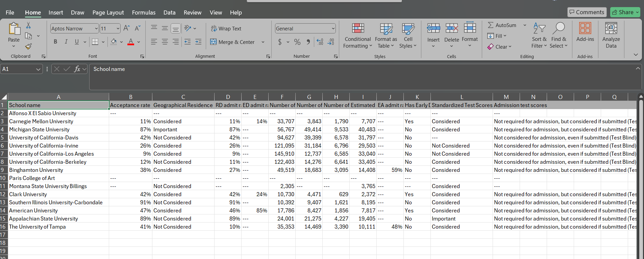Switch to the Page Layout tab
This screenshot has height=259, width=644.
coord(108,12)
